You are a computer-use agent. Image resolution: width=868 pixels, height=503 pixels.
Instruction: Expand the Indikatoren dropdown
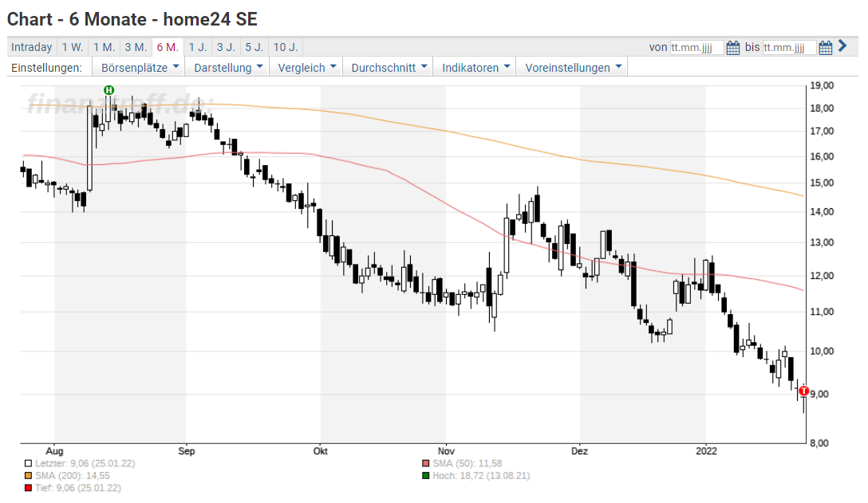[475, 68]
